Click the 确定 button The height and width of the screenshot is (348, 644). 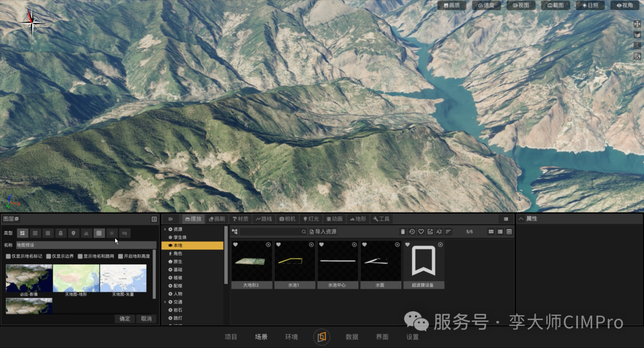coord(125,319)
